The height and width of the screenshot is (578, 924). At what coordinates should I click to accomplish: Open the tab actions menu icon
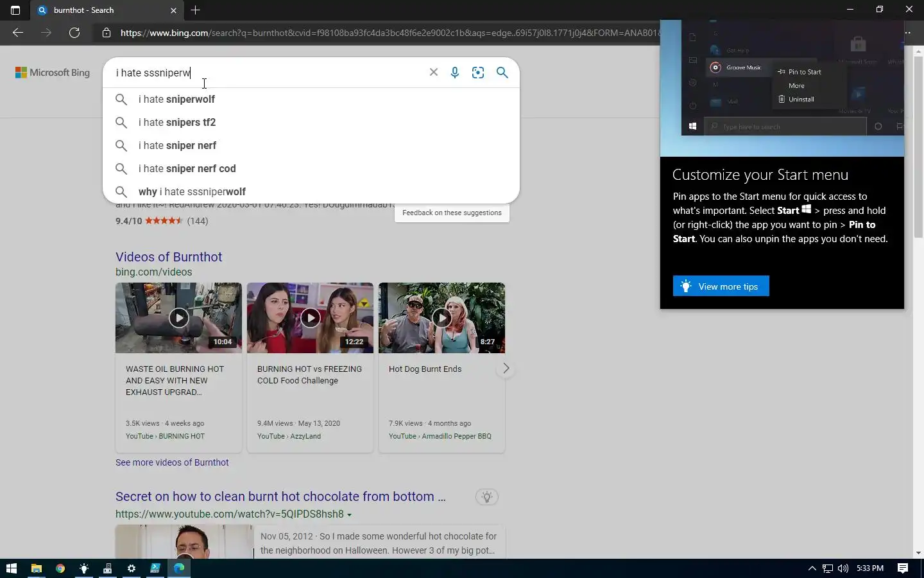15,10
